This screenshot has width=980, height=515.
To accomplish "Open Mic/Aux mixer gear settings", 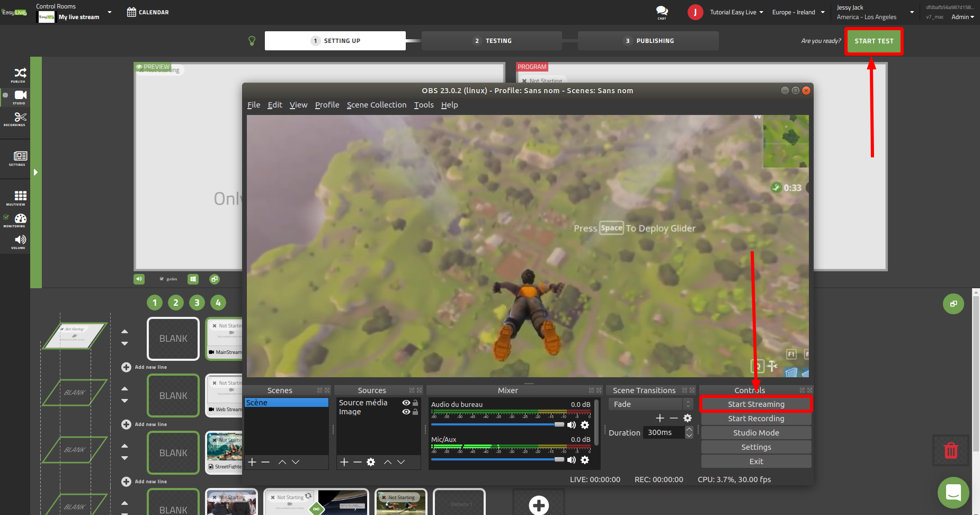I will [585, 460].
